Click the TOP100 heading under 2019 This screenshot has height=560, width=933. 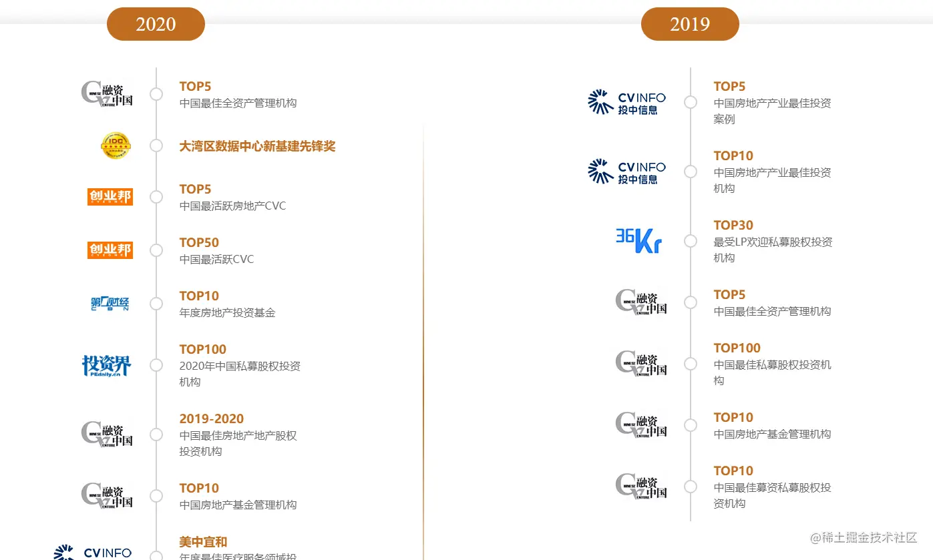(737, 348)
